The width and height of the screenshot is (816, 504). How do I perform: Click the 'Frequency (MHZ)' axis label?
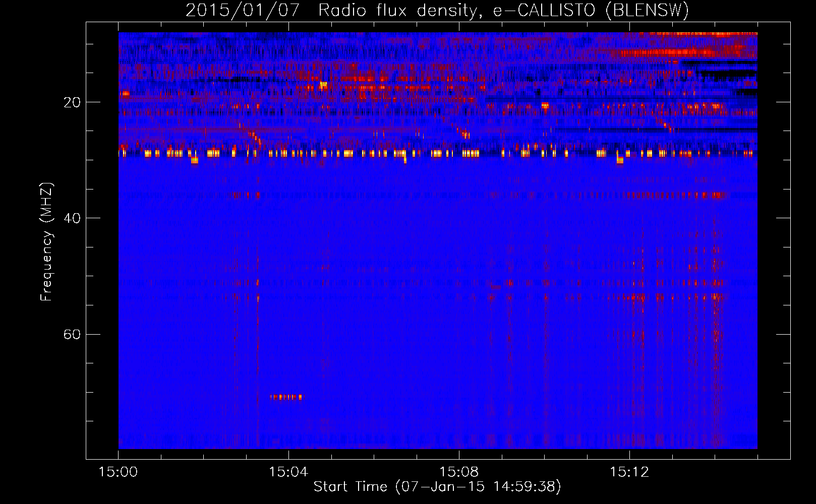(x=46, y=242)
